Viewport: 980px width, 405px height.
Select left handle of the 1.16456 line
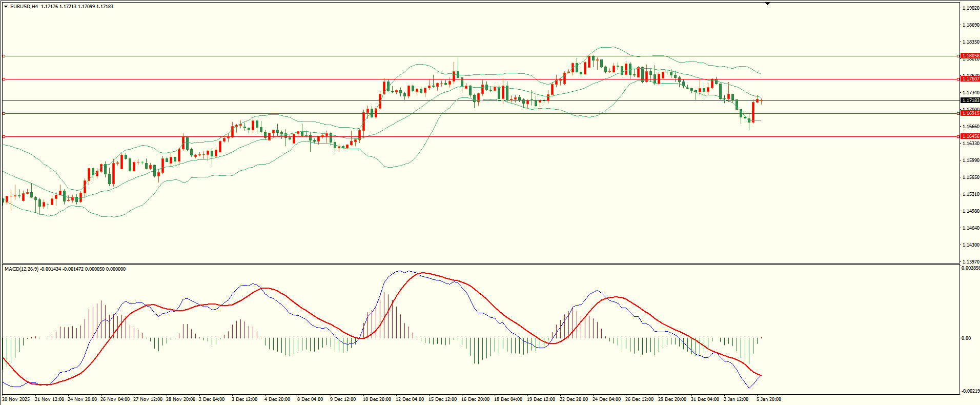tap(4, 136)
